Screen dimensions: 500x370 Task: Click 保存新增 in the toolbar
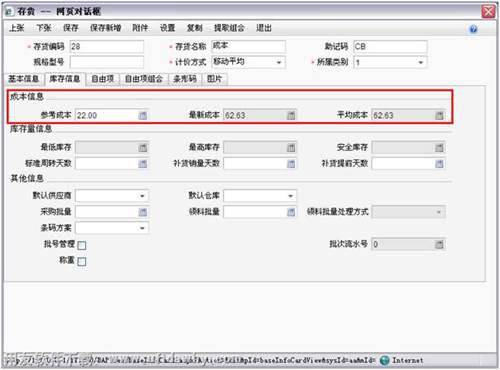pos(105,28)
